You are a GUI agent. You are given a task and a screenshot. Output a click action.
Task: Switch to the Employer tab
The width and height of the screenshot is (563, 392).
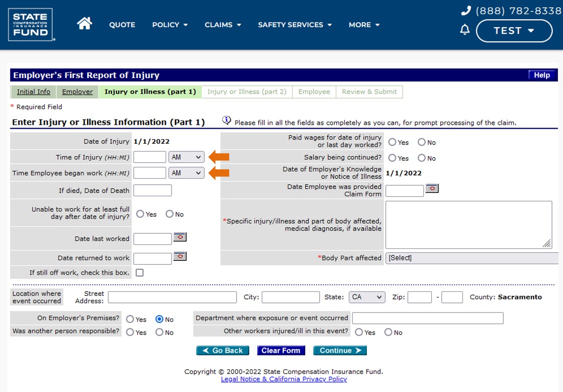point(77,92)
